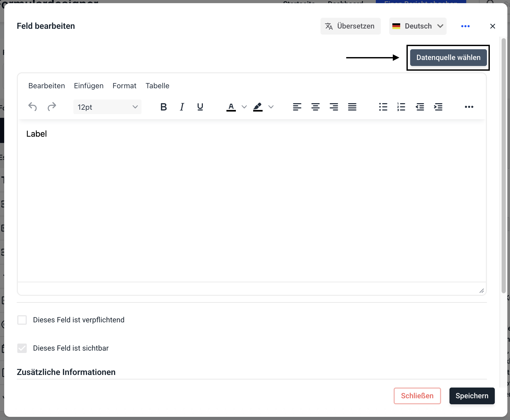510x420 pixels.
Task: Click the Redo arrow icon
Action: (52, 107)
